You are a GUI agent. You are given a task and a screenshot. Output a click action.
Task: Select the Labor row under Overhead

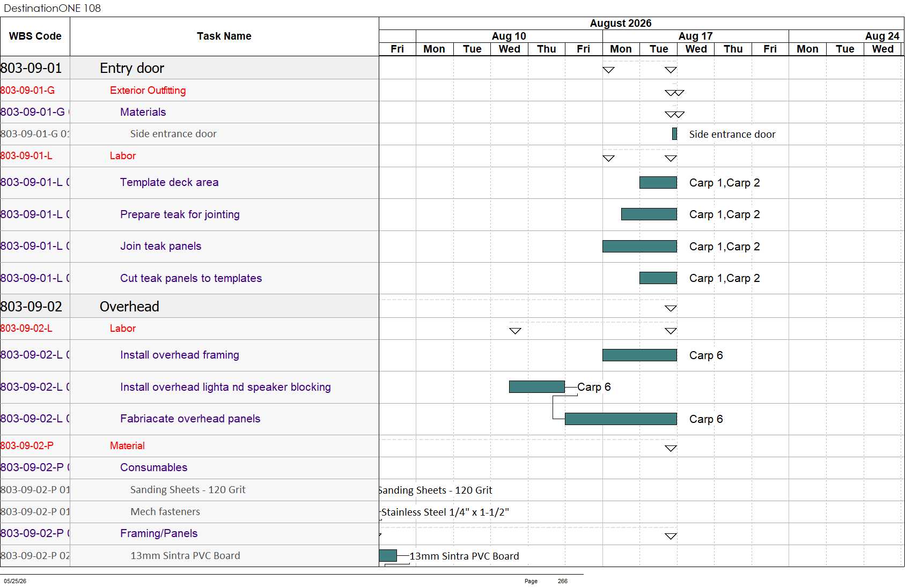coord(123,329)
